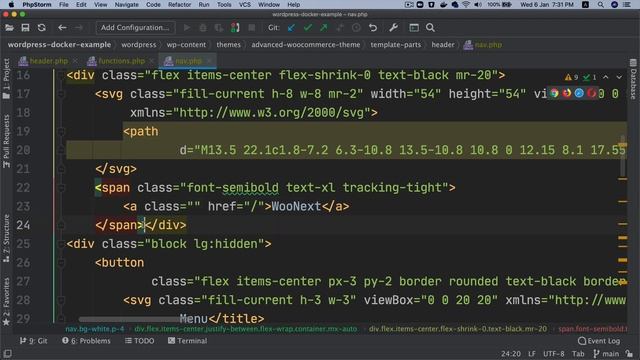Open the Favorites tool window
The height and width of the screenshot is (360, 640).
tap(6, 302)
